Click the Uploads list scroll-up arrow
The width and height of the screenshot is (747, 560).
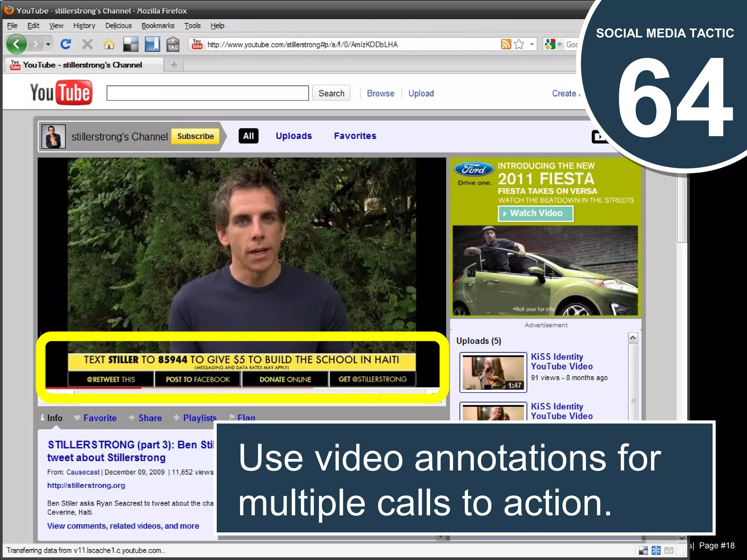pyautogui.click(x=633, y=338)
